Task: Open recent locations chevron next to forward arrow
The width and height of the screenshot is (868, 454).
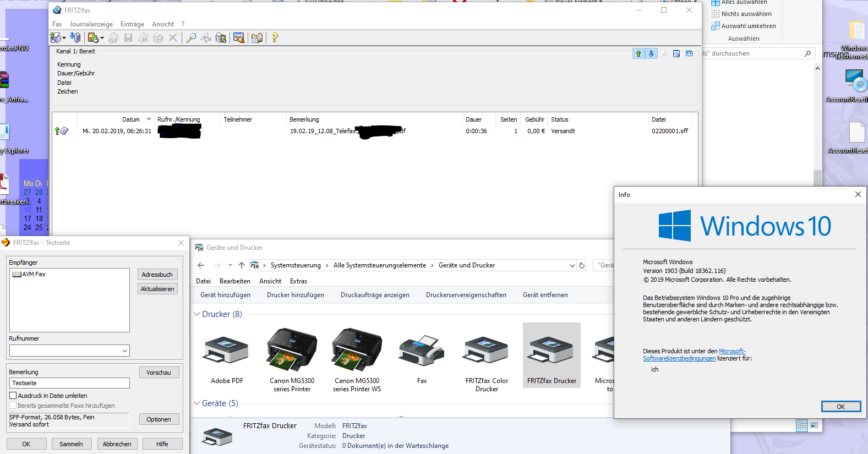Action: point(230,265)
